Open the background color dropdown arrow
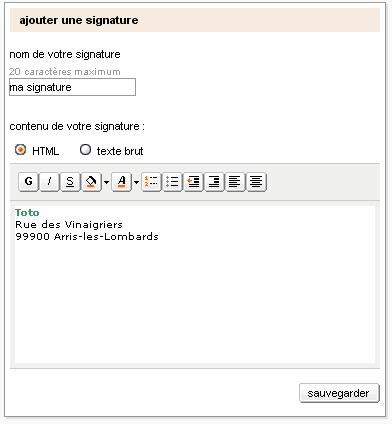Screen dimensions: 392x424 tap(106, 182)
